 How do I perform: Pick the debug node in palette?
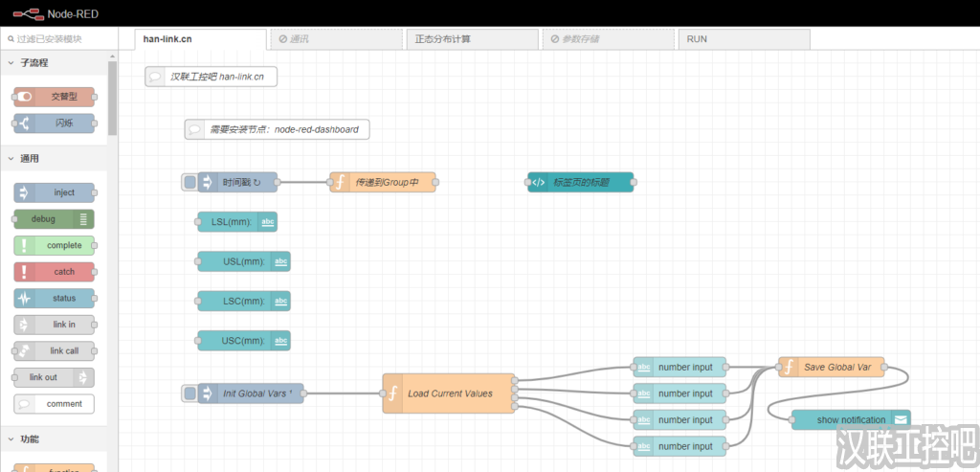[54, 219]
